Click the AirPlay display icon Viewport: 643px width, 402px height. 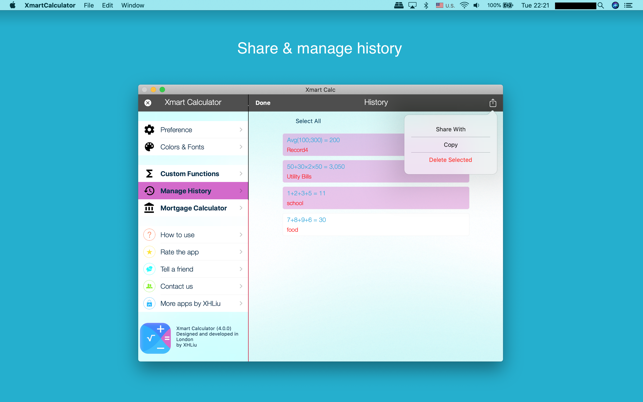click(413, 5)
